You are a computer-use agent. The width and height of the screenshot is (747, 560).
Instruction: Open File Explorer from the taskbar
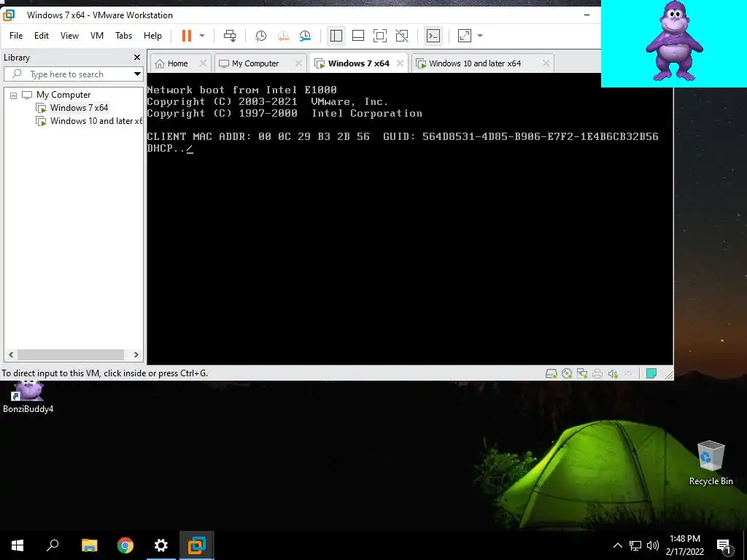point(89,545)
